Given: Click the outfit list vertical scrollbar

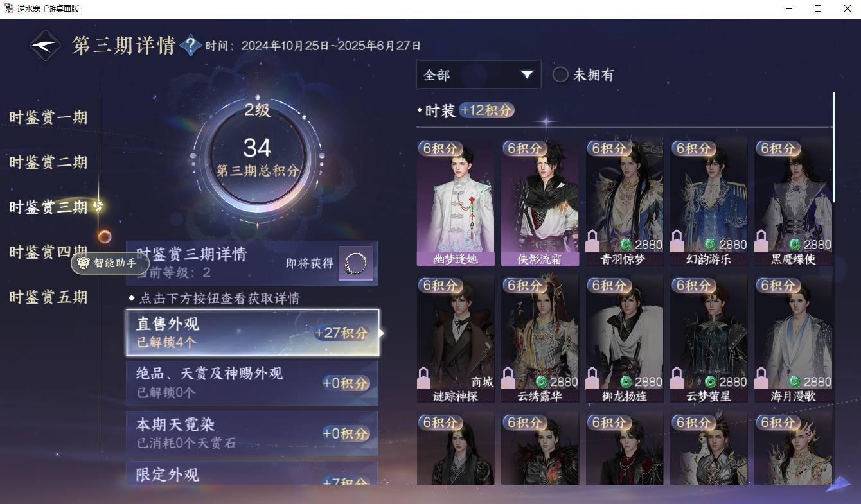Looking at the screenshot, I should (x=834, y=147).
